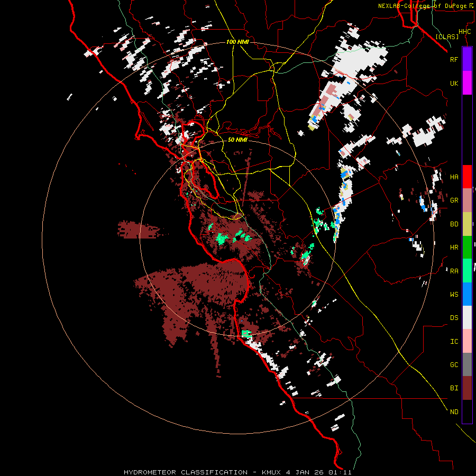Select the BD yellow-olive legend swatch
The height and width of the screenshot is (476, 476).
(x=467, y=224)
